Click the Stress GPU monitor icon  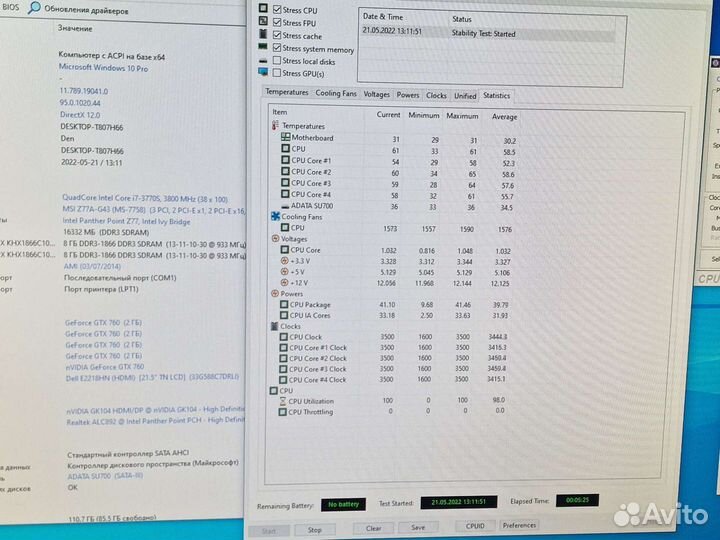tap(263, 72)
